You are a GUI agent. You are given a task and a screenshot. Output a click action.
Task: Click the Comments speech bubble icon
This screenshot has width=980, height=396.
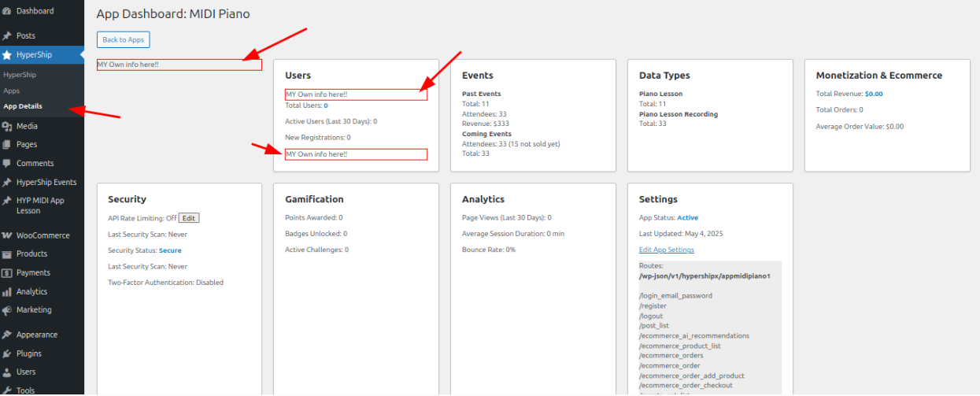coord(7,164)
